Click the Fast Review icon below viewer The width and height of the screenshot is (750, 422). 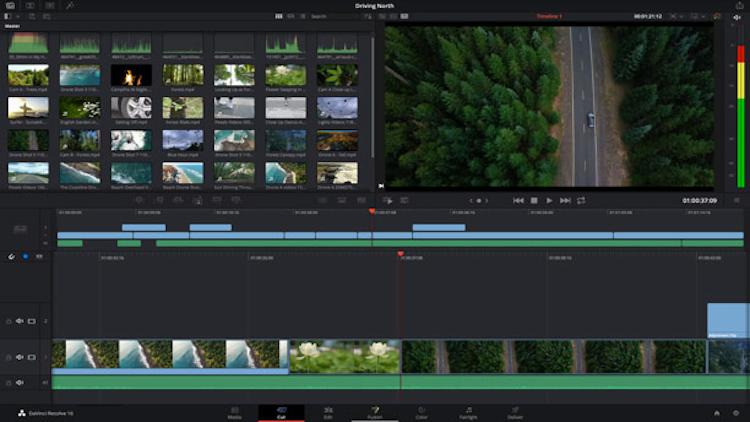(x=387, y=200)
